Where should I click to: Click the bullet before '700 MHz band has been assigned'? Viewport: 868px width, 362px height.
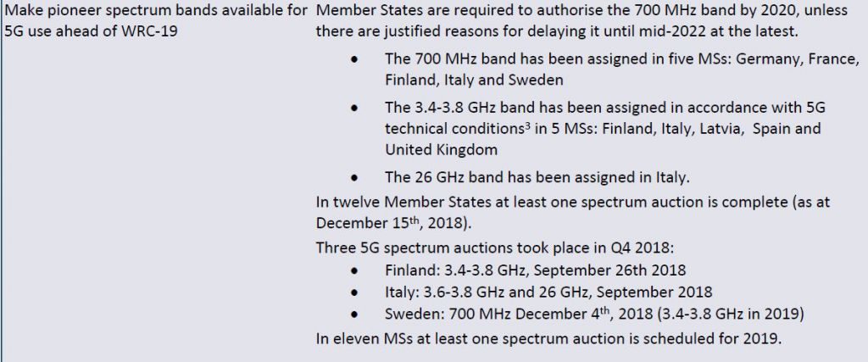353,58
